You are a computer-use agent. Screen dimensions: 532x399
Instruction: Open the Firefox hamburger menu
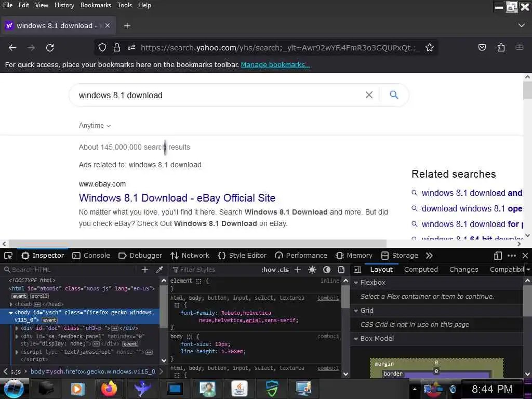[520, 47]
